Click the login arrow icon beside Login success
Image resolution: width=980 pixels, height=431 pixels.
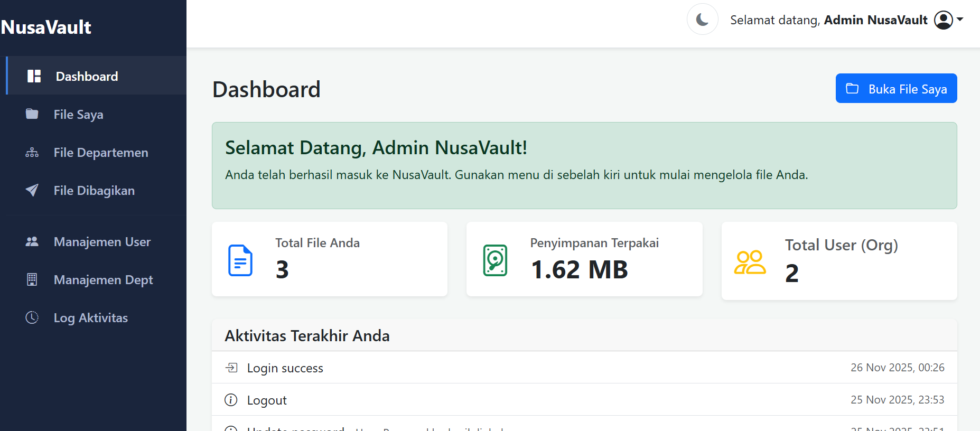tap(231, 368)
